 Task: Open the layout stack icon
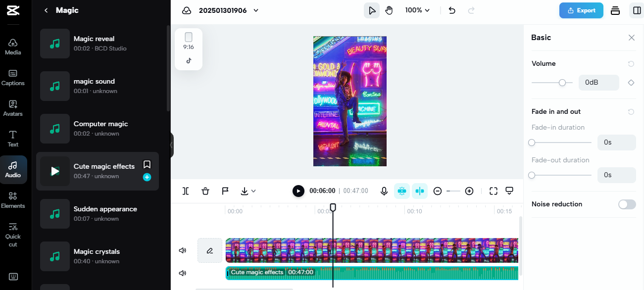pos(615,10)
